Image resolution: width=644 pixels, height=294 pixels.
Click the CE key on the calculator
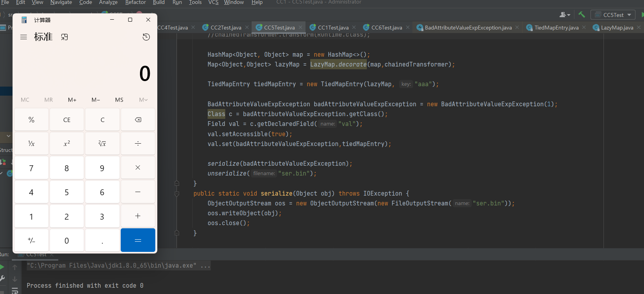coord(67,120)
